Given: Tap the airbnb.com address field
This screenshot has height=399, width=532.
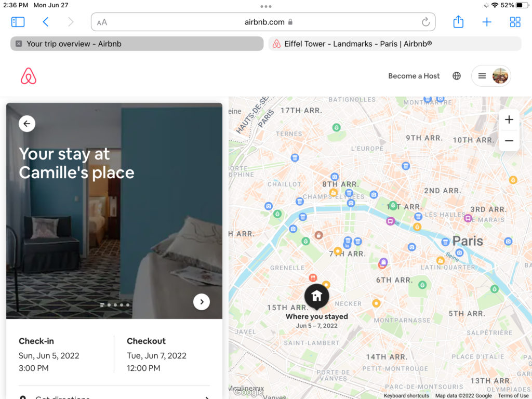Looking at the screenshot, I should pos(263,22).
